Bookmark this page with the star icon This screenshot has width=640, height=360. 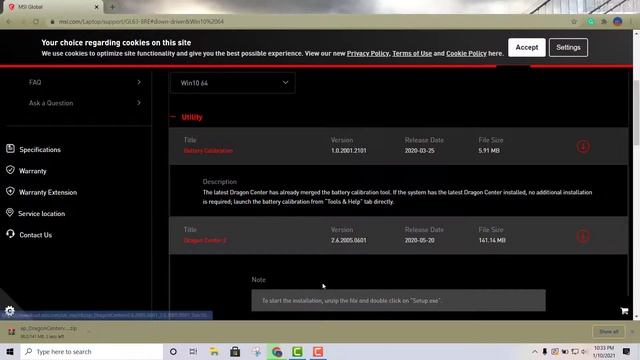tap(574, 21)
